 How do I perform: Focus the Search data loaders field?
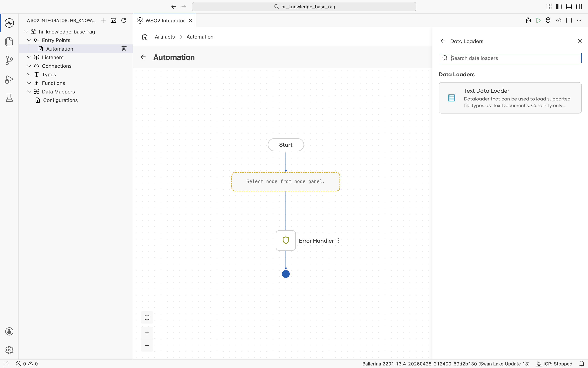[x=510, y=58]
